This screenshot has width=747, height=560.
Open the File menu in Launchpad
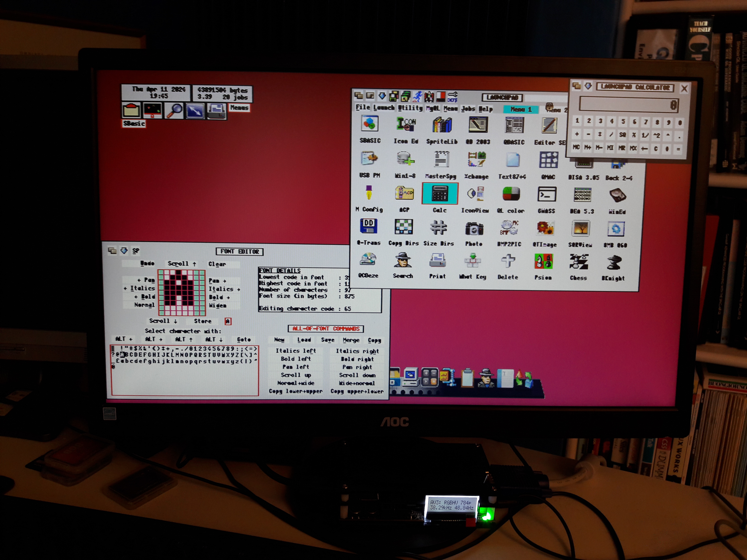point(363,107)
